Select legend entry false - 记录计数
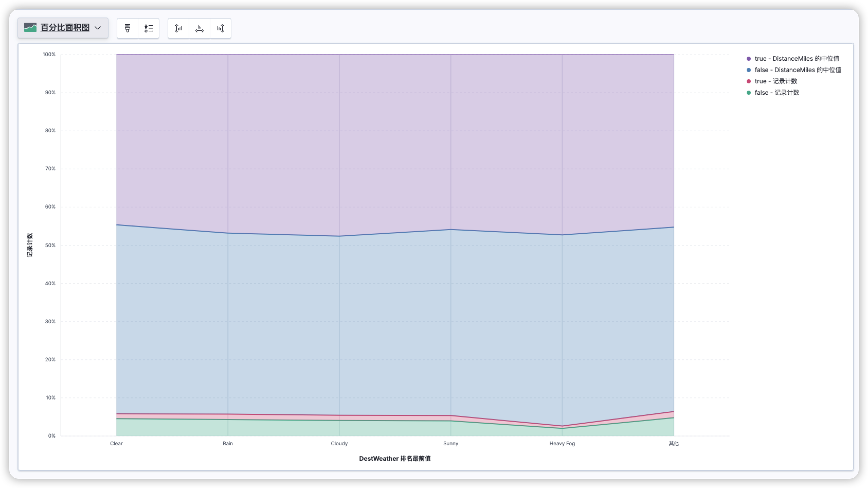Screen dimensions: 868x488 coord(777,93)
